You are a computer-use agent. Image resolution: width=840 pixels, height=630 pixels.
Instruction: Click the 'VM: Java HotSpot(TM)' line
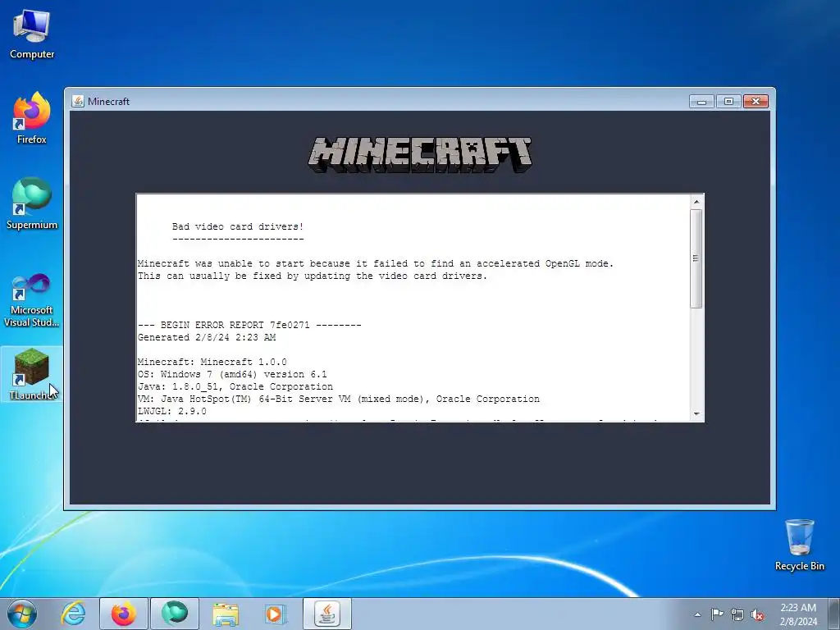point(339,399)
